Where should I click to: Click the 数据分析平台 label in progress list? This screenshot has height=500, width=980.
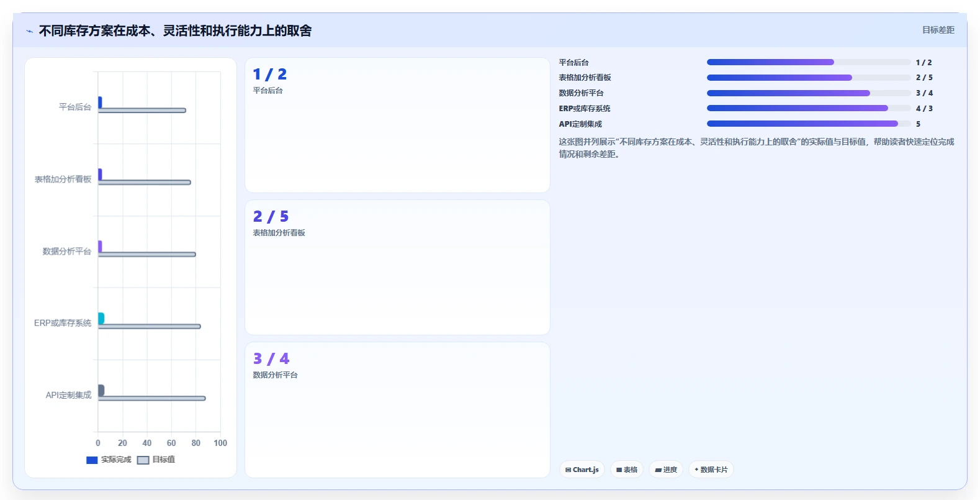coord(581,93)
